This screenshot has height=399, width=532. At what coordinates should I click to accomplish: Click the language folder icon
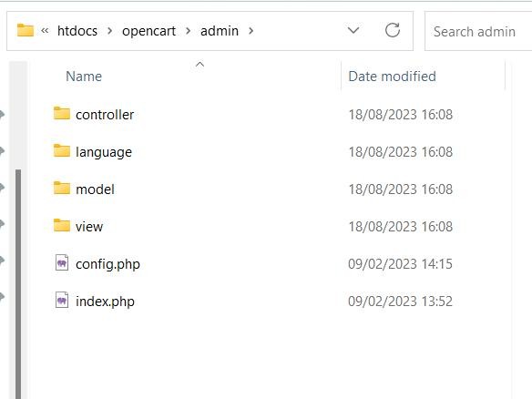click(62, 150)
